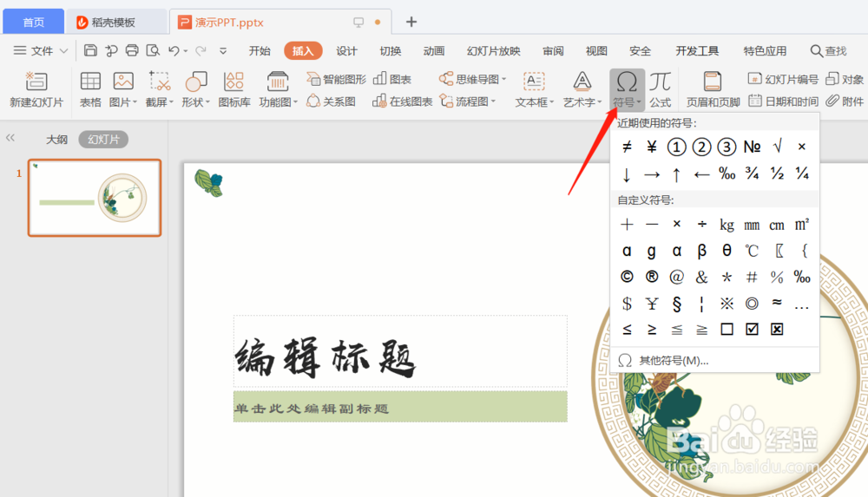Open the 切换 Transitions ribbon tab
This screenshot has width=868, height=497.
click(391, 51)
